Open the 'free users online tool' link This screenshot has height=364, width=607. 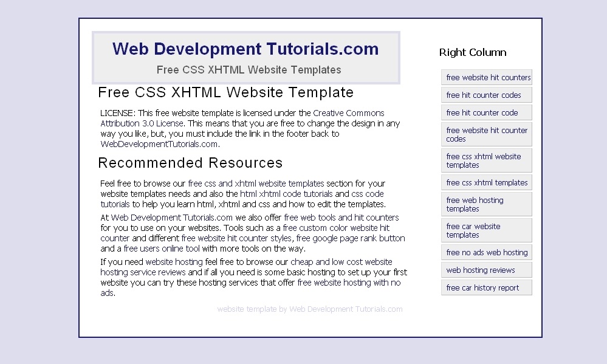162,249
